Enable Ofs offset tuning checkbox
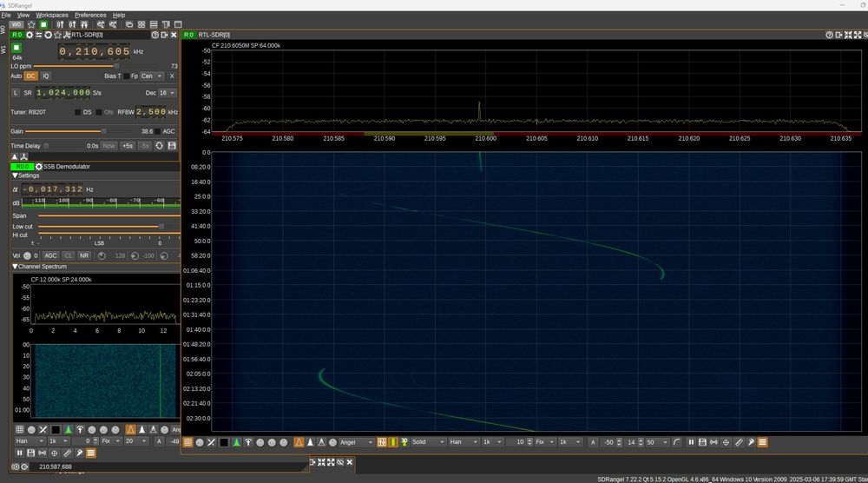868x483 pixels. coord(99,112)
